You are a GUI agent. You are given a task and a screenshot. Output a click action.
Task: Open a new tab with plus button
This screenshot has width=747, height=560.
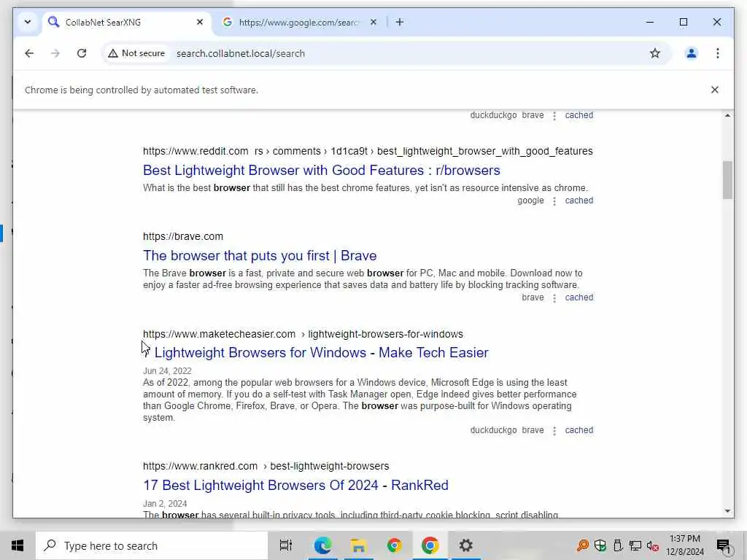point(400,22)
